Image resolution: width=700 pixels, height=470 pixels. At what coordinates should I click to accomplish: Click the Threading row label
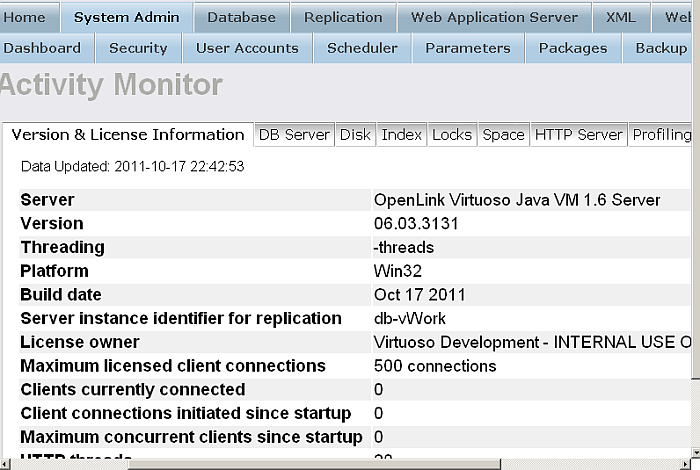click(62, 247)
